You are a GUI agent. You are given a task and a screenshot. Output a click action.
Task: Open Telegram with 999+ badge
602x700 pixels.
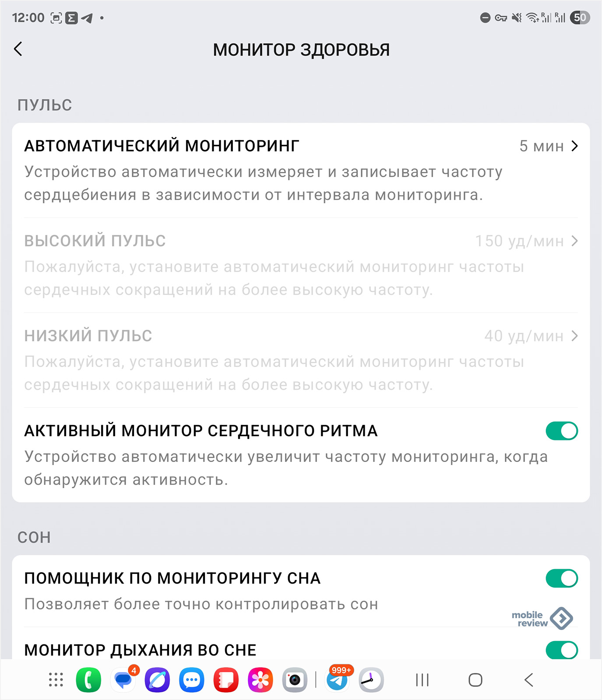click(338, 680)
